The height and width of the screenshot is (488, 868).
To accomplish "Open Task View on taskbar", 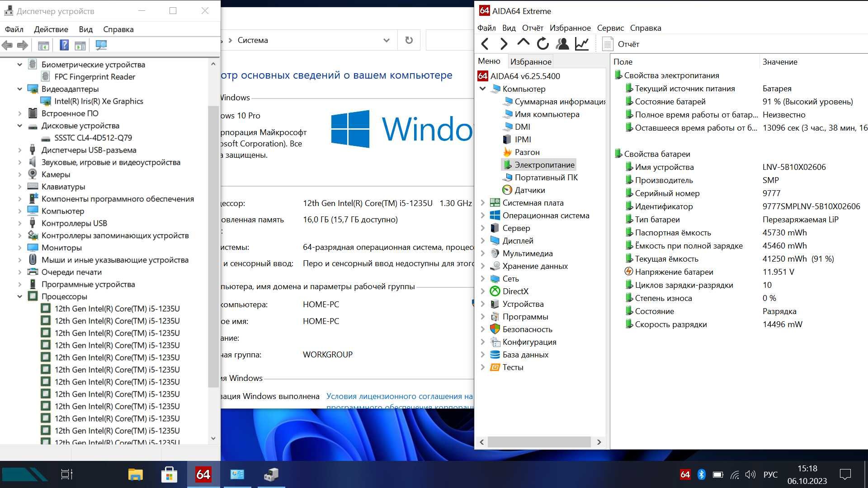I will [x=66, y=474].
